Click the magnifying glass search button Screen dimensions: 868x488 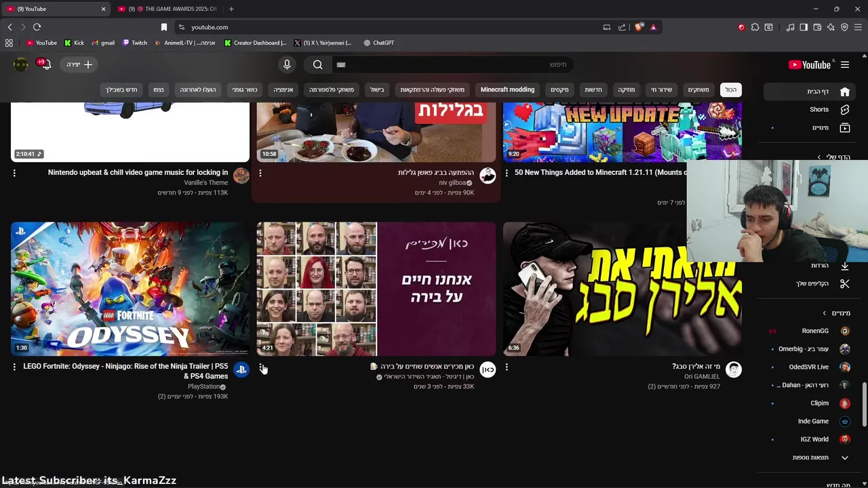[x=318, y=64]
